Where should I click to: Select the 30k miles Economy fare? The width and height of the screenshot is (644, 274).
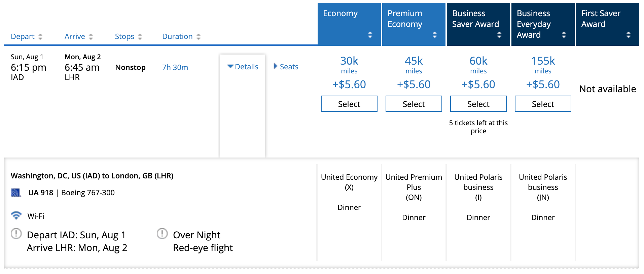tap(349, 104)
